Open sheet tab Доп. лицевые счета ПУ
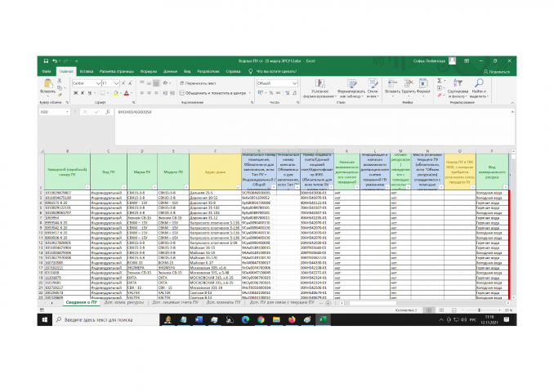 tap(175, 303)
